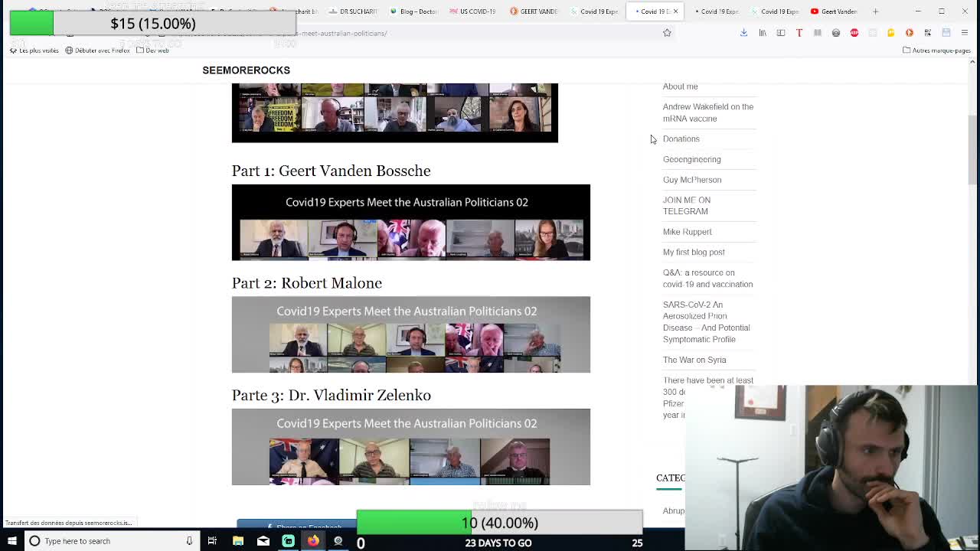Open File Explorer from taskbar
Image resolution: width=980 pixels, height=551 pixels.
coord(238,541)
